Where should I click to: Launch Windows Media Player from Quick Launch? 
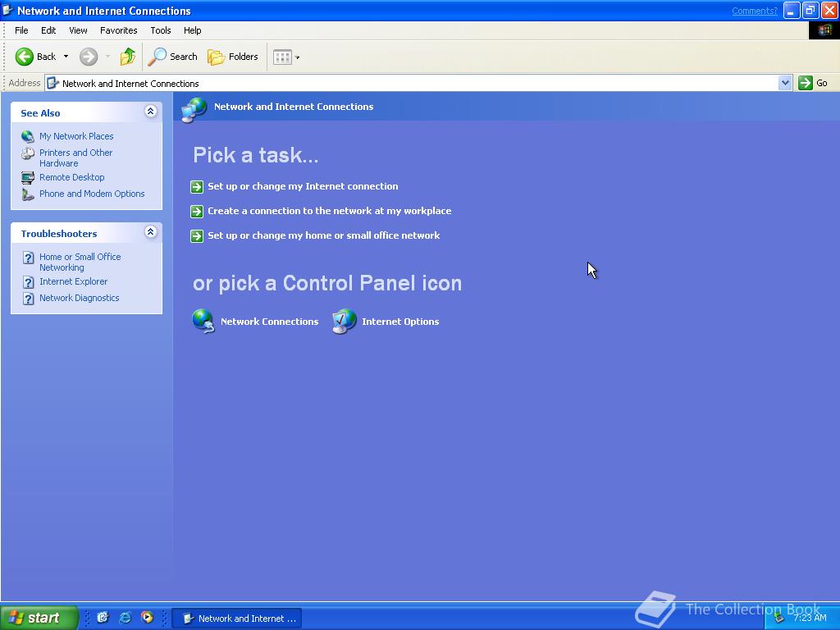point(147,618)
